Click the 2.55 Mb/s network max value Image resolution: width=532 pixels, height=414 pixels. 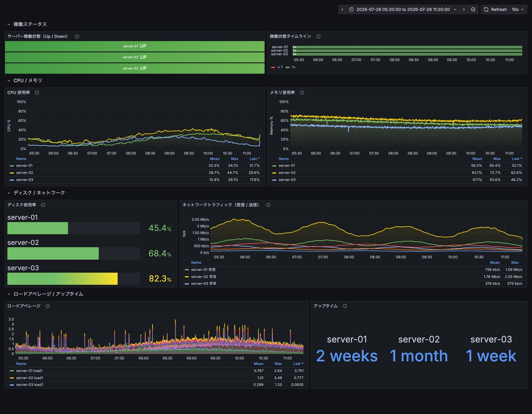tap(514, 277)
